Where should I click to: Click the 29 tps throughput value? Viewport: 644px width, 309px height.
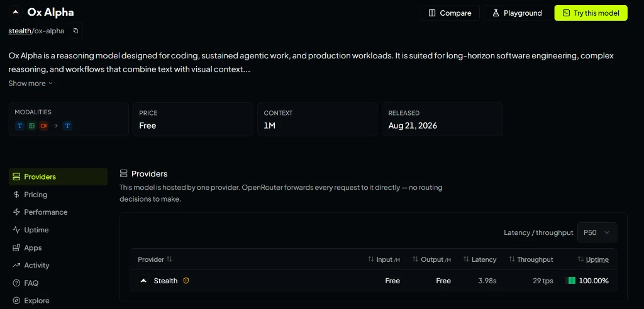point(541,281)
